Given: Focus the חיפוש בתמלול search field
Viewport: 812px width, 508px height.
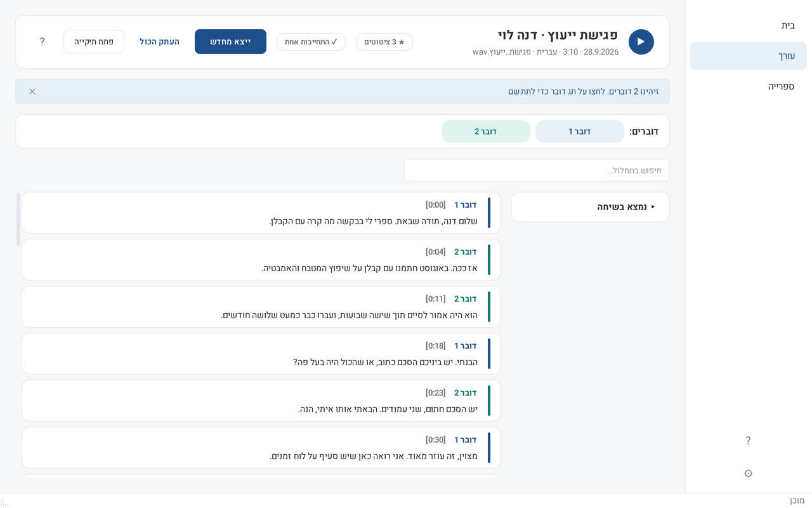Looking at the screenshot, I should [x=537, y=170].
